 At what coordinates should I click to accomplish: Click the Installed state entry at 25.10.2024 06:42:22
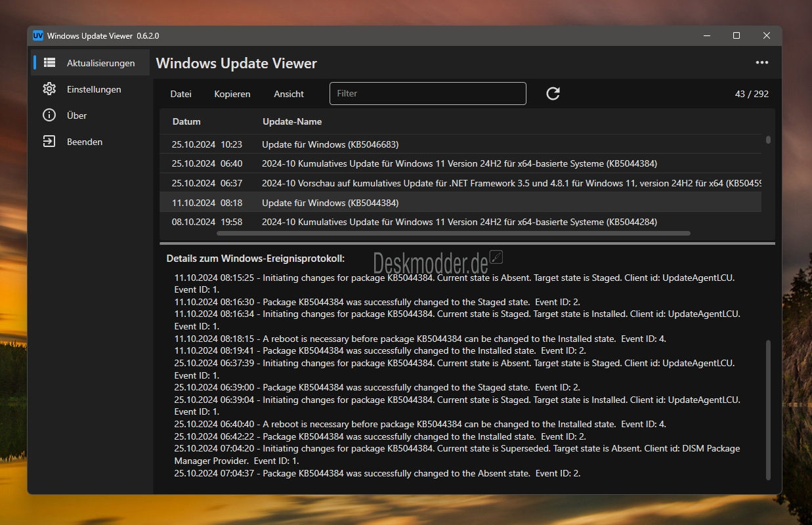[380, 436]
